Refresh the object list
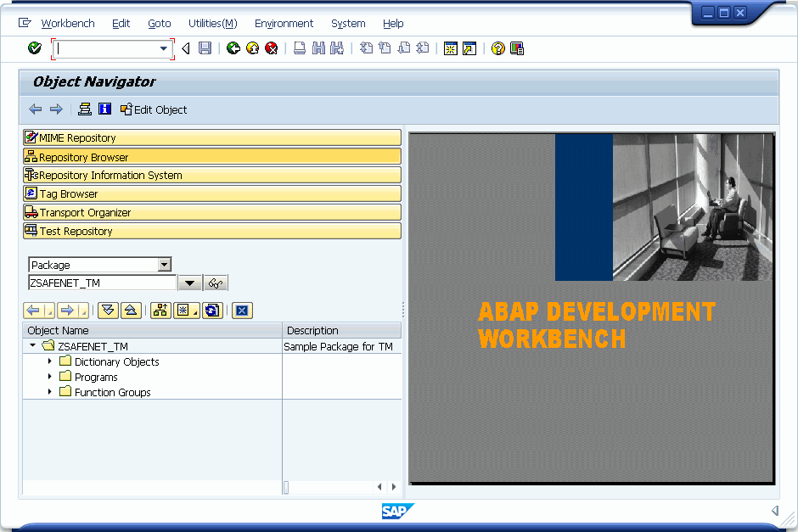This screenshot has height=532, width=798. point(212,311)
